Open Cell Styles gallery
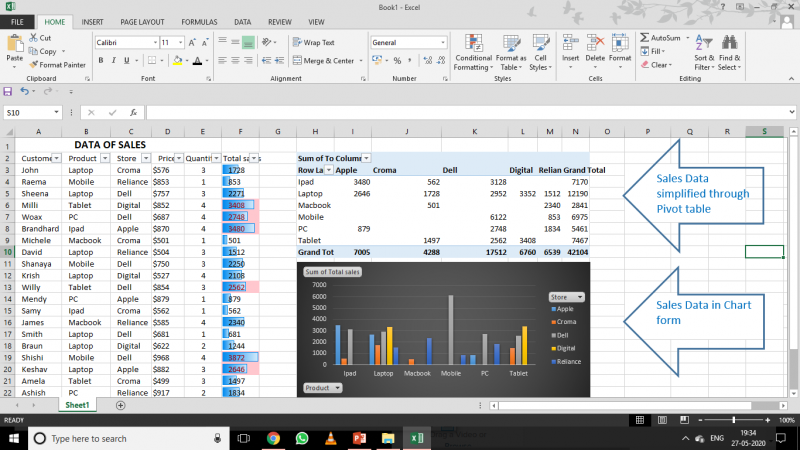800x450 pixels. [540, 53]
